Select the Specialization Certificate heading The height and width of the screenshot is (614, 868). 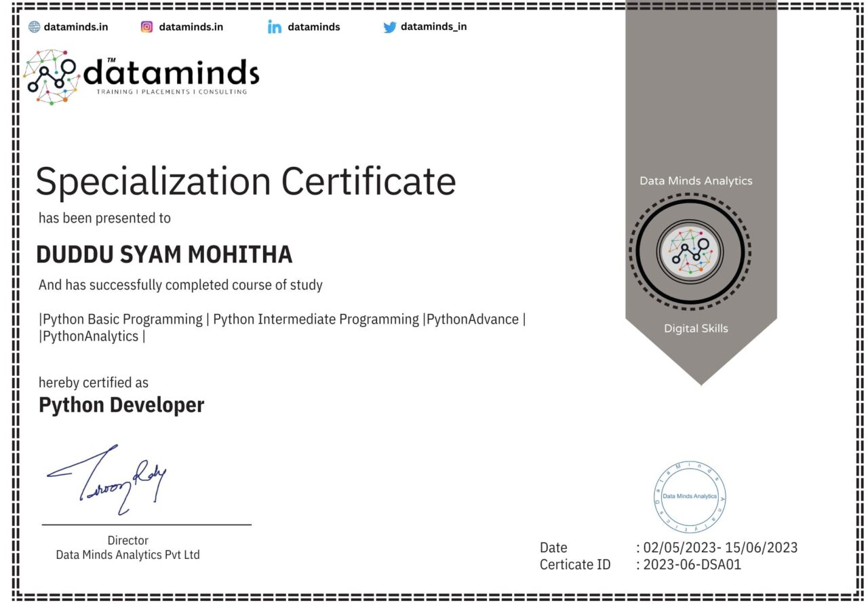pyautogui.click(x=247, y=180)
